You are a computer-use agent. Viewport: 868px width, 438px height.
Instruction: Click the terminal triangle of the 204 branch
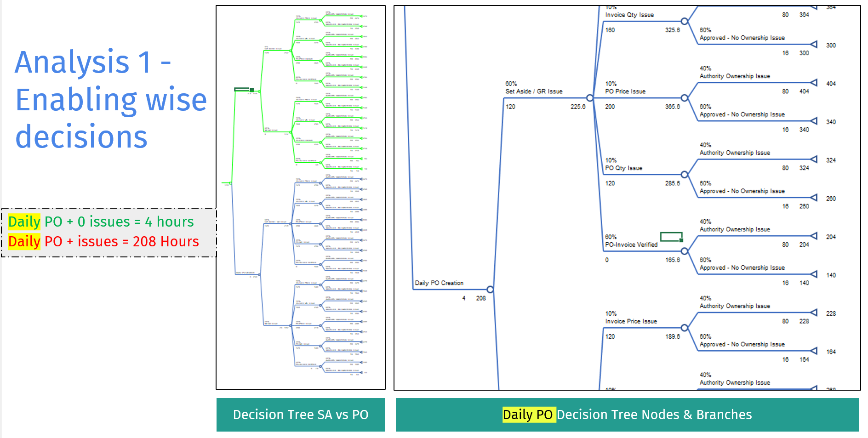814,236
